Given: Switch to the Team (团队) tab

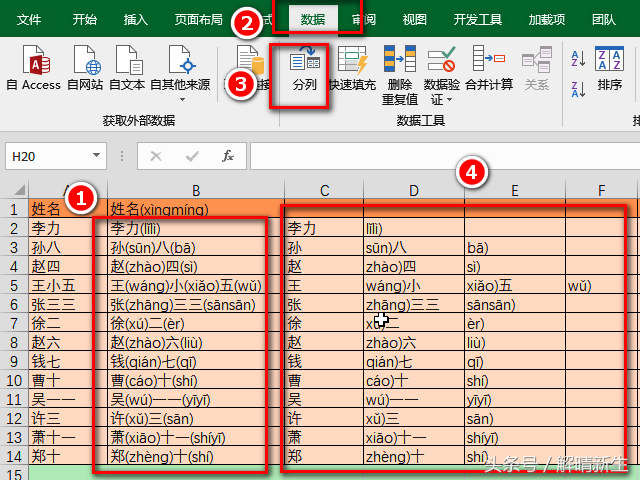Looking at the screenshot, I should pos(604,19).
